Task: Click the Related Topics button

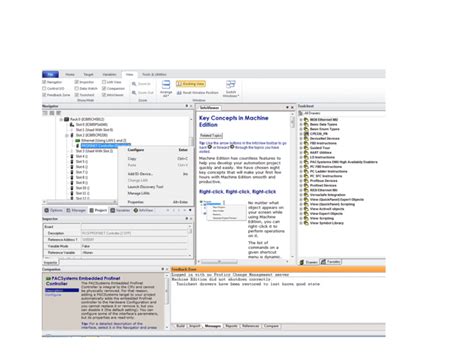Action: pyautogui.click(x=211, y=135)
